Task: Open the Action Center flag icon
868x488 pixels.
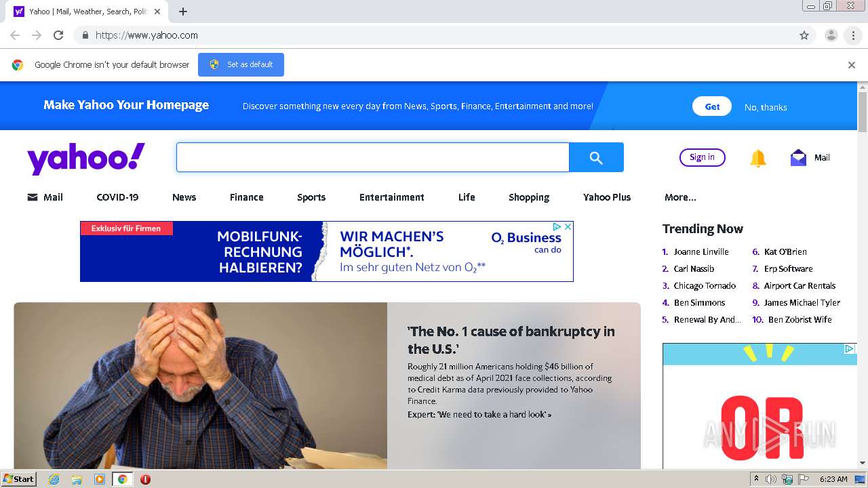Action: click(804, 479)
